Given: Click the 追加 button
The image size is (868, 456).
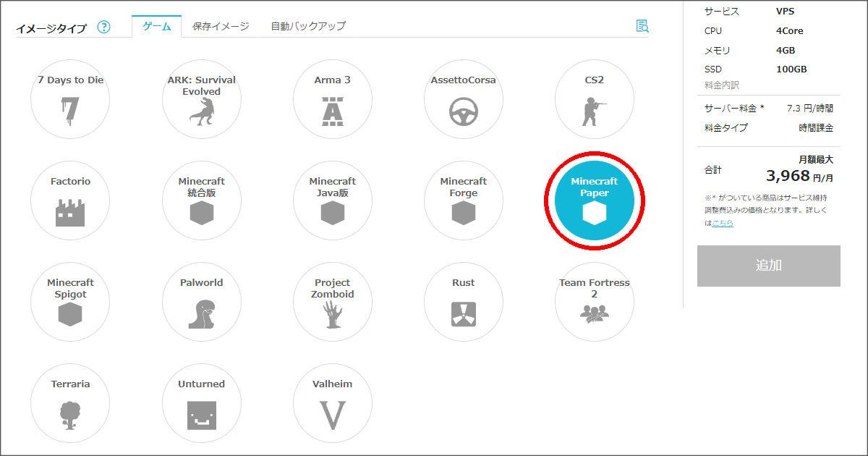Looking at the screenshot, I should coord(769,266).
